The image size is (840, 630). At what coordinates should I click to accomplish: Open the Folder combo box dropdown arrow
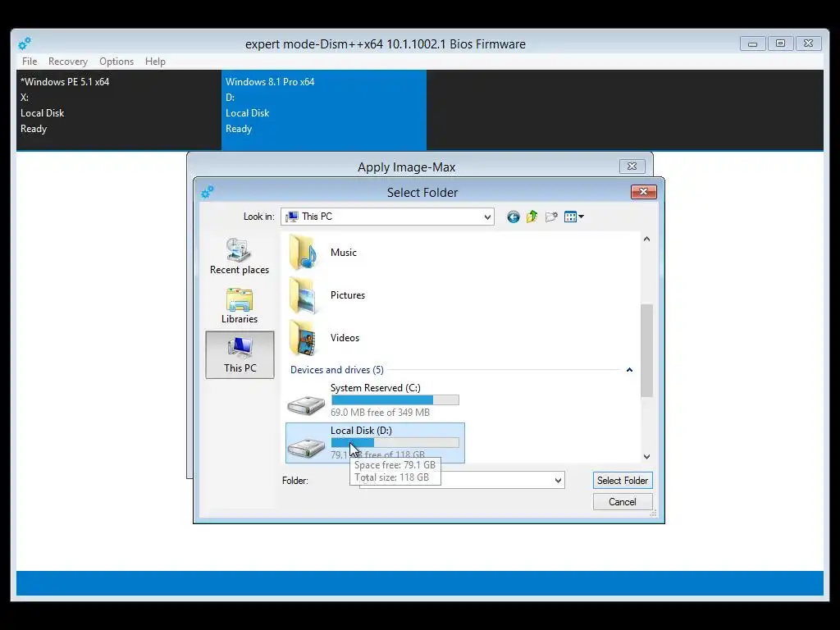point(558,481)
